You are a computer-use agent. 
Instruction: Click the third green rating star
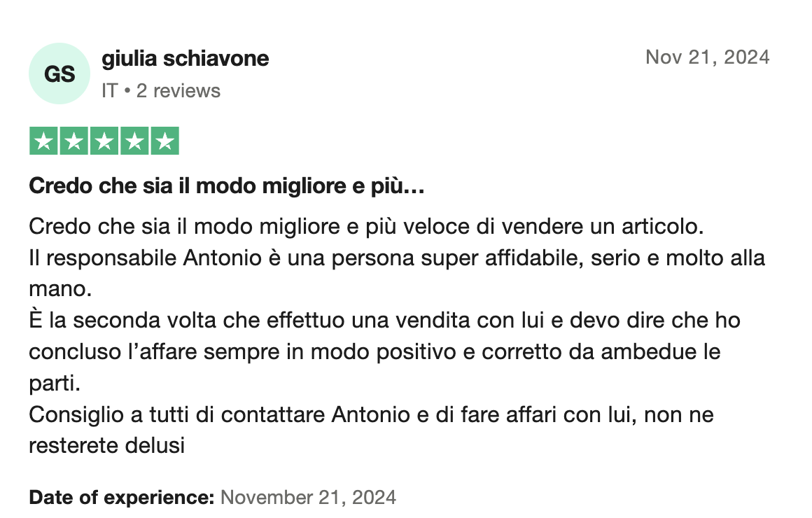tap(104, 141)
